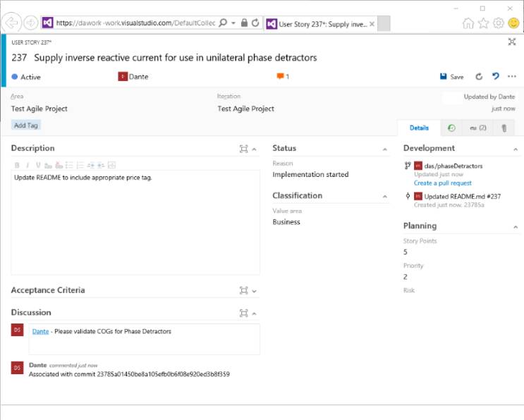Image resolution: width=524 pixels, height=420 pixels.
Task: Open the History tab
Action: [451, 128]
